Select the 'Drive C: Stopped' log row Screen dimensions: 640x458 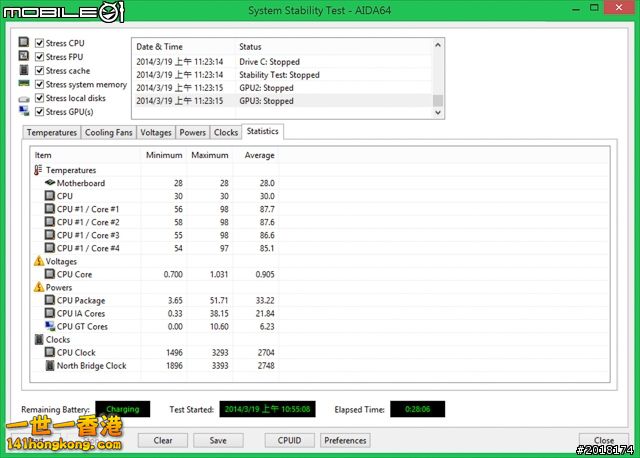click(283, 62)
